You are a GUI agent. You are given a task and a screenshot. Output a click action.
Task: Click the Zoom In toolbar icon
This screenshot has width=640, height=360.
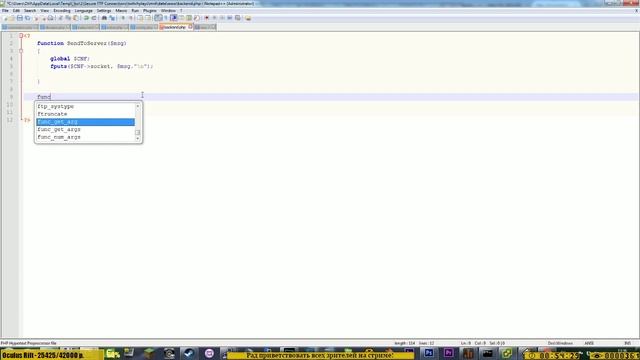[x=123, y=18]
